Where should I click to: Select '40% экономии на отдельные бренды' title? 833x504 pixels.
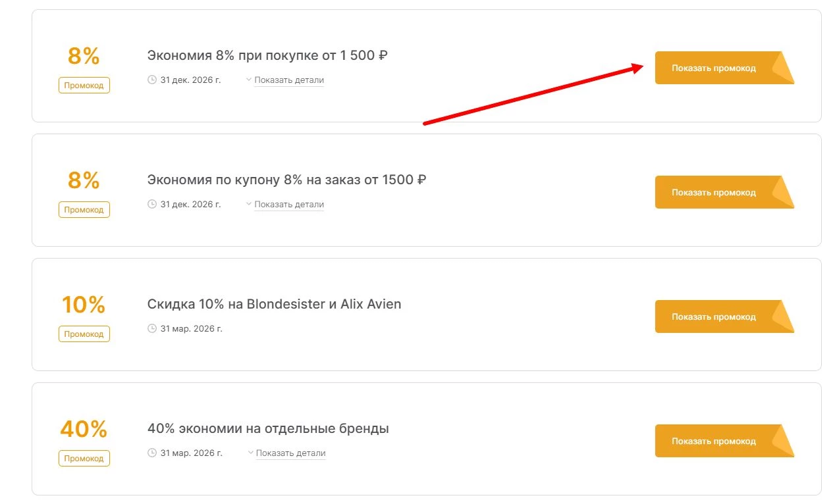(x=268, y=428)
